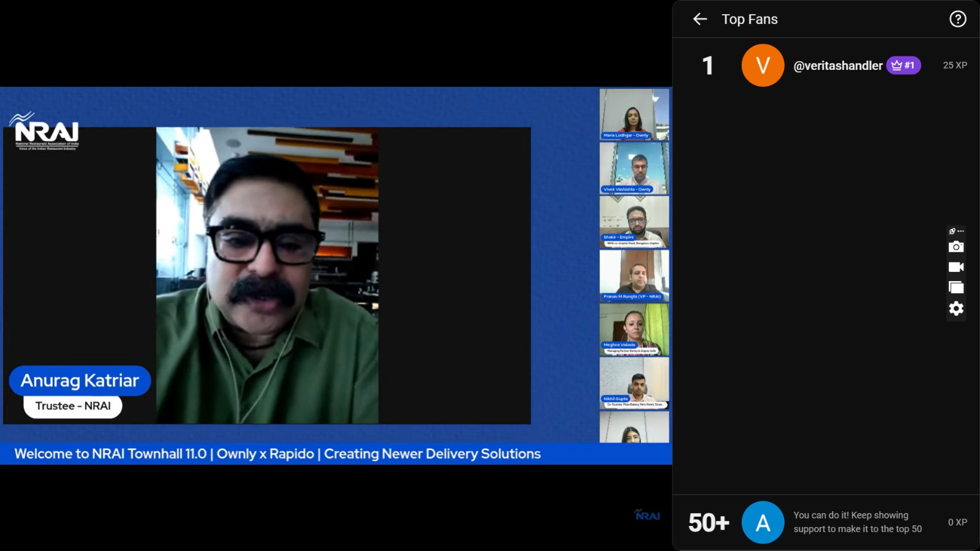Open settings via the gear icon
This screenshot has height=551, width=980.
pyautogui.click(x=956, y=309)
